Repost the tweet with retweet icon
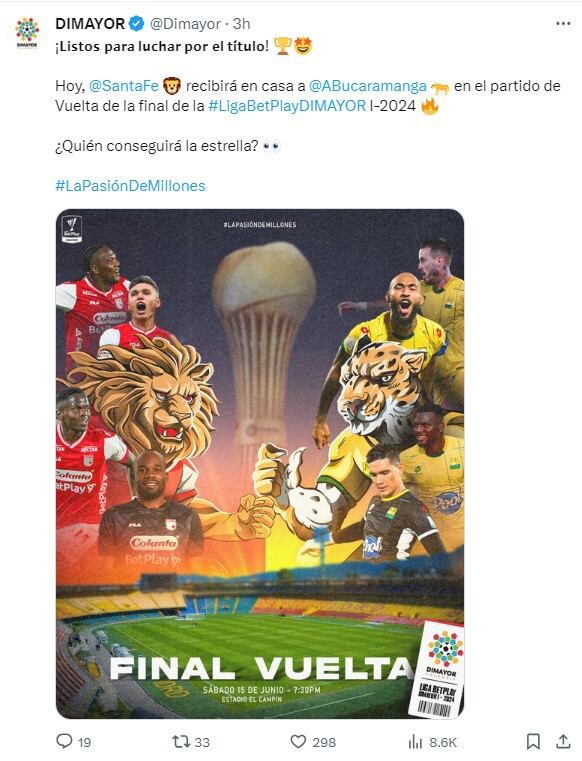The width and height of the screenshot is (582, 761). pos(179,742)
